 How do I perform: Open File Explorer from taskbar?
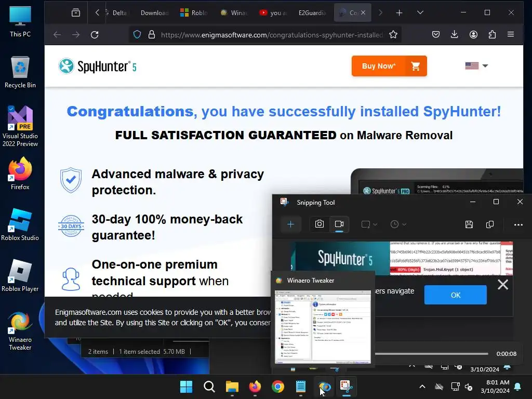pyautogui.click(x=232, y=387)
